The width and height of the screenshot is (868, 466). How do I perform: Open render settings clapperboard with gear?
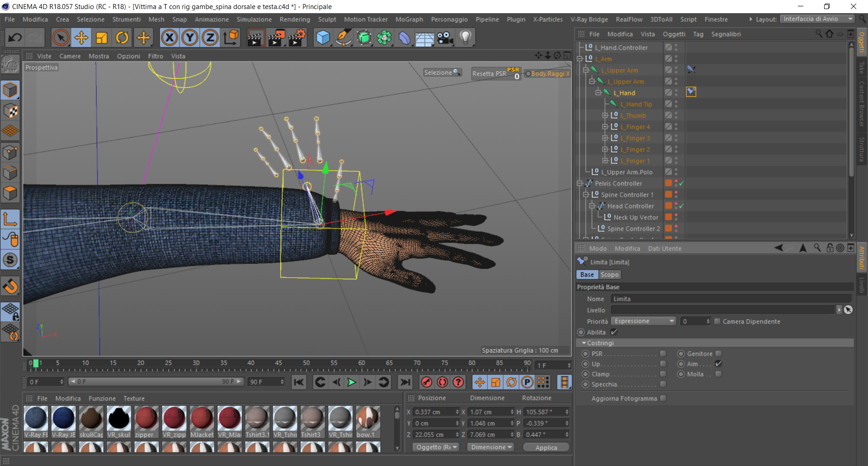[x=297, y=38]
